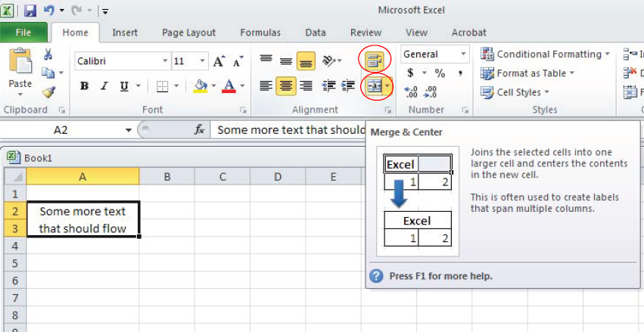Image resolution: width=644 pixels, height=332 pixels.
Task: Switch to the Data tab
Action: 316,33
